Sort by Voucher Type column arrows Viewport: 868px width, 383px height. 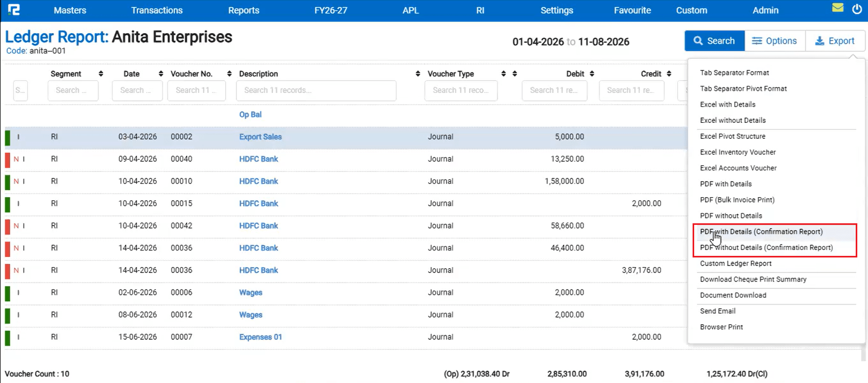tap(503, 74)
